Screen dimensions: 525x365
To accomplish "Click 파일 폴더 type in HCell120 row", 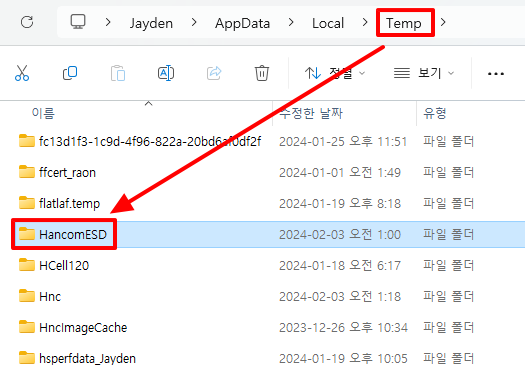I will tap(449, 266).
